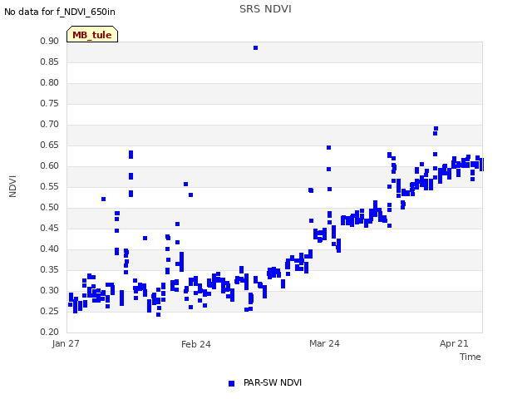Click the 0.60 y-axis tick label
This screenshot has width=532, height=399.
click(x=50, y=166)
